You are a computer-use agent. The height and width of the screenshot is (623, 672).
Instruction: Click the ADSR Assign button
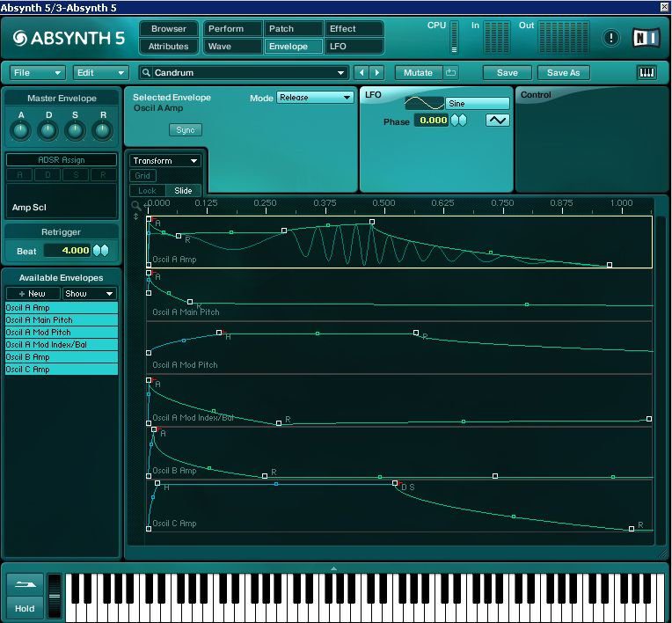[x=62, y=159]
